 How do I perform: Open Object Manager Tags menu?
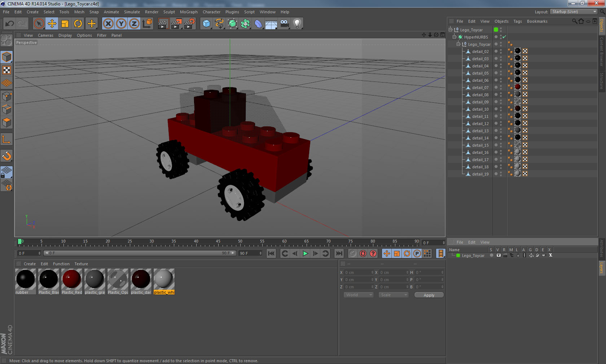pos(518,21)
